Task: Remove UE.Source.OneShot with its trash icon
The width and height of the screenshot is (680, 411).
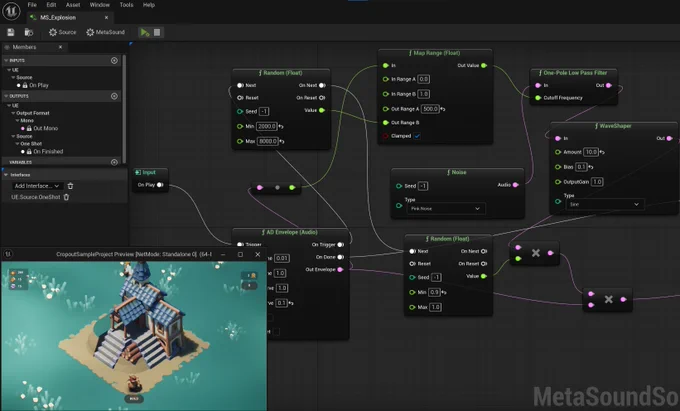Action: pos(66,197)
